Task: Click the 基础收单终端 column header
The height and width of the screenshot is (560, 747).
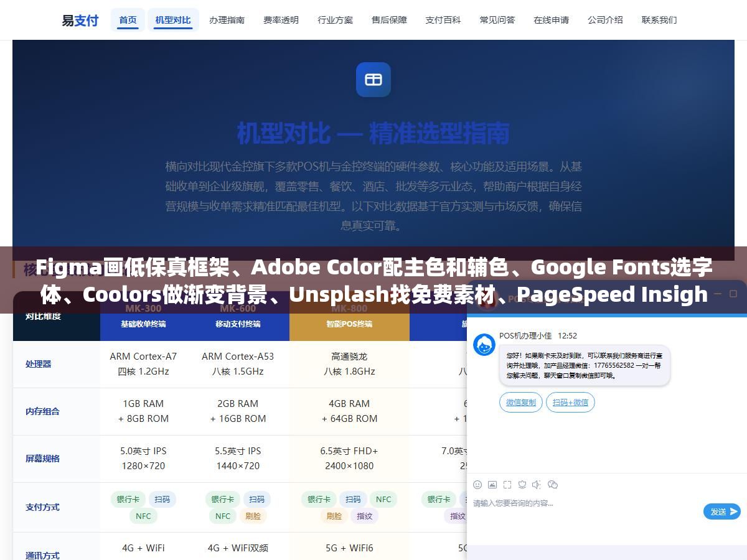Action: pos(143,324)
